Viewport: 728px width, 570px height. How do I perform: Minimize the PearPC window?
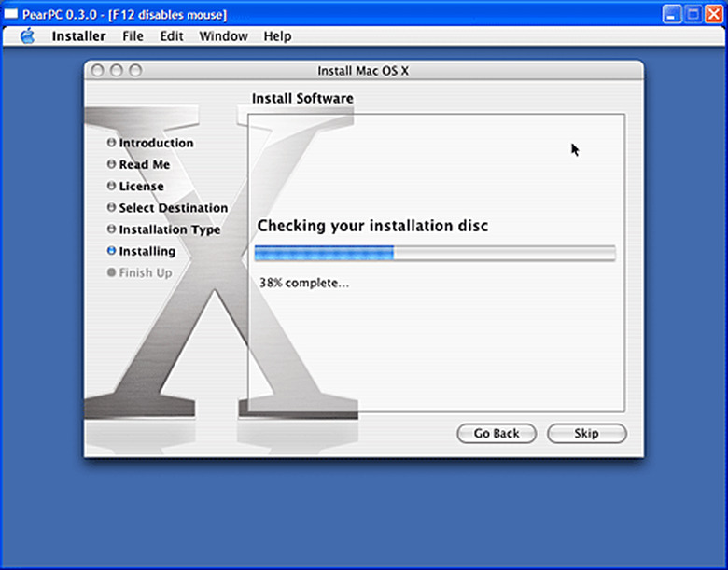(671, 14)
